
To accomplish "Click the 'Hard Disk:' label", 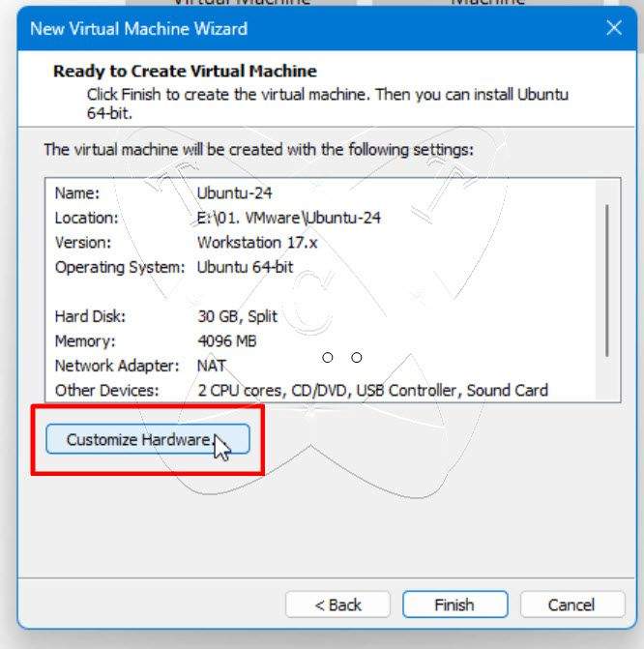I will coord(90,316).
